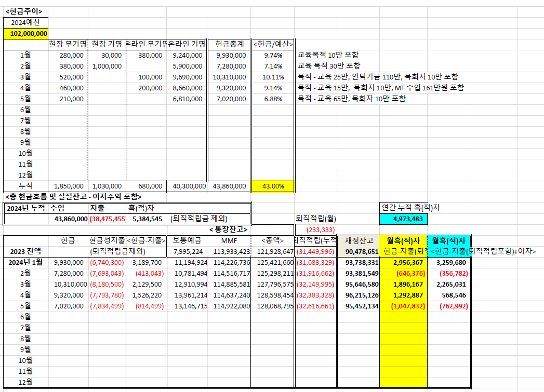The width and height of the screenshot is (544, 392).
Task: Select the < 통장잔고> section header
Action: (x=229, y=229)
